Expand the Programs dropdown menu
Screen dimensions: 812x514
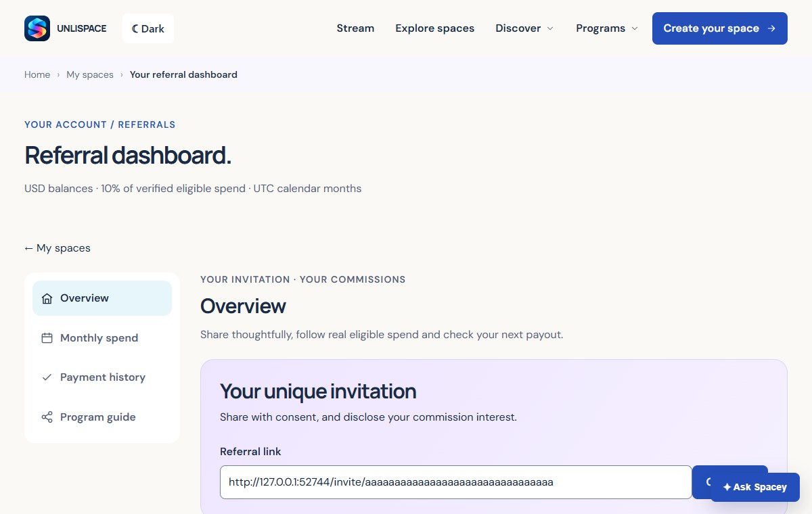pos(607,28)
